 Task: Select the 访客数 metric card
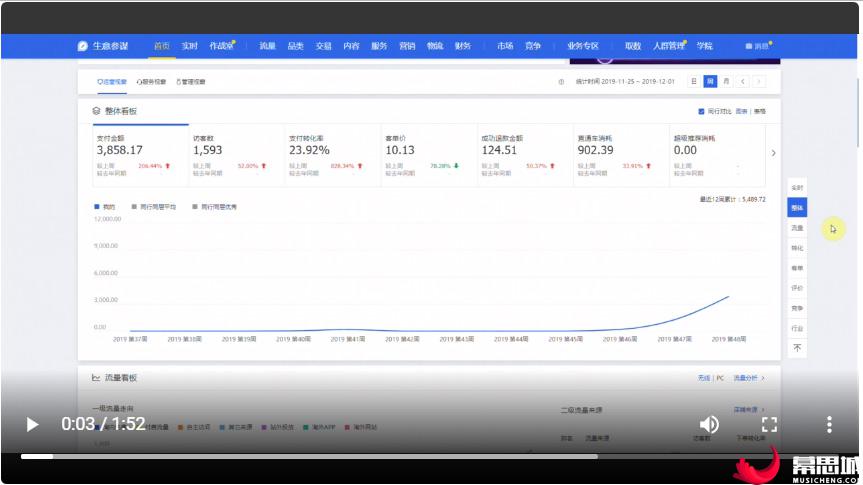(x=237, y=156)
